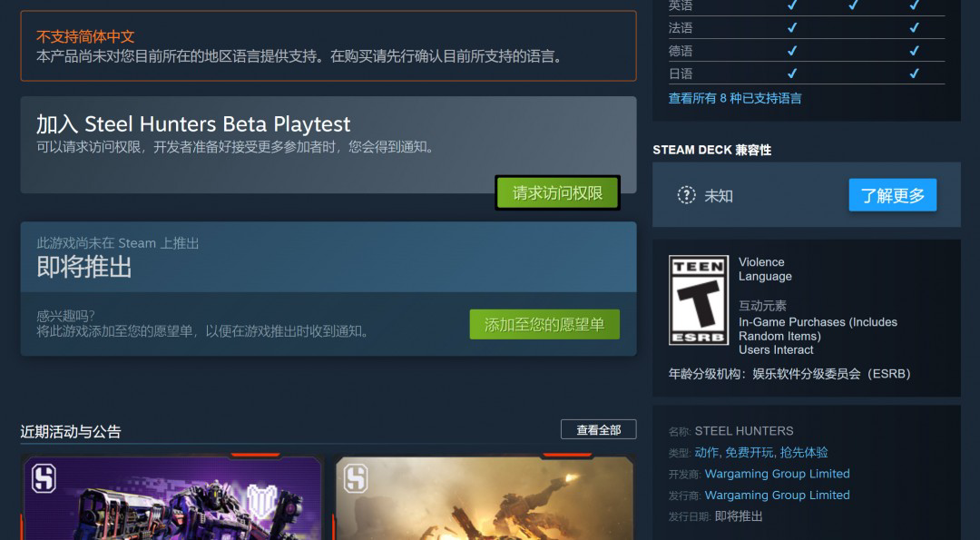980x540 pixels.
Task: Add game via 添加至您的愿望单 button
Action: pos(544,324)
